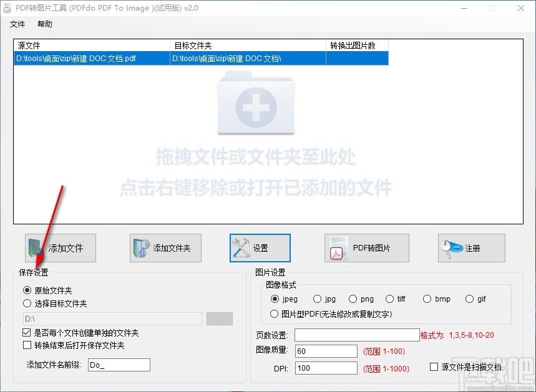The width and height of the screenshot is (536, 392).
Task: Choose the tiff image format
Action: (x=389, y=299)
